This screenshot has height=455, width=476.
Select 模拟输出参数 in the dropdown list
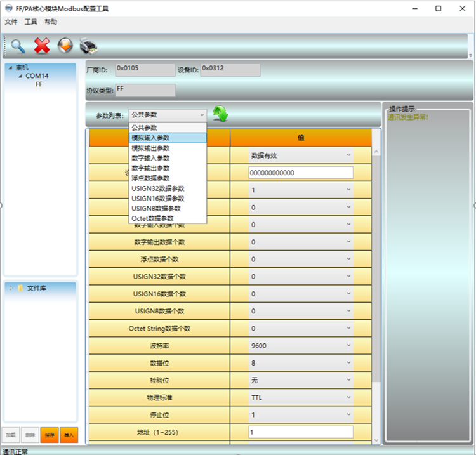(x=168, y=148)
